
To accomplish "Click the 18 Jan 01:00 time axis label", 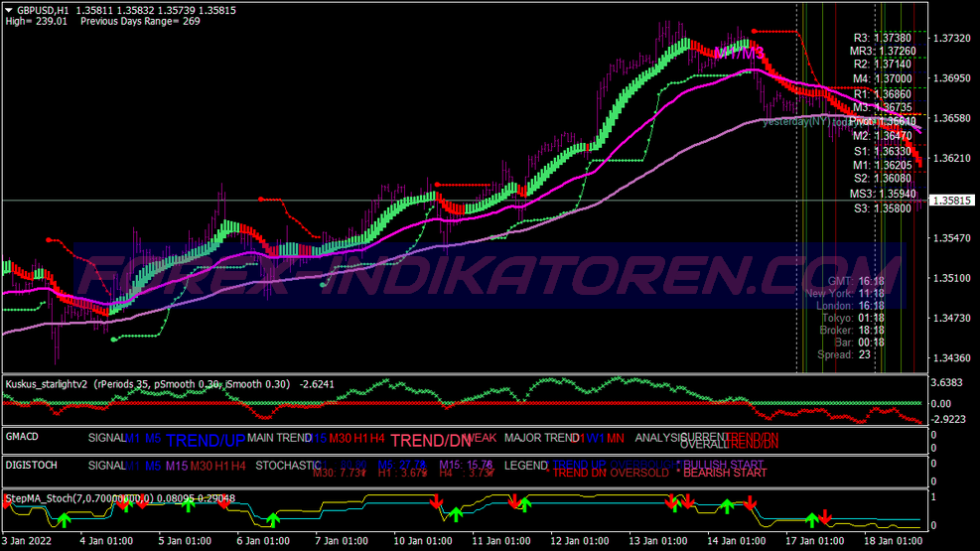I will tap(893, 541).
